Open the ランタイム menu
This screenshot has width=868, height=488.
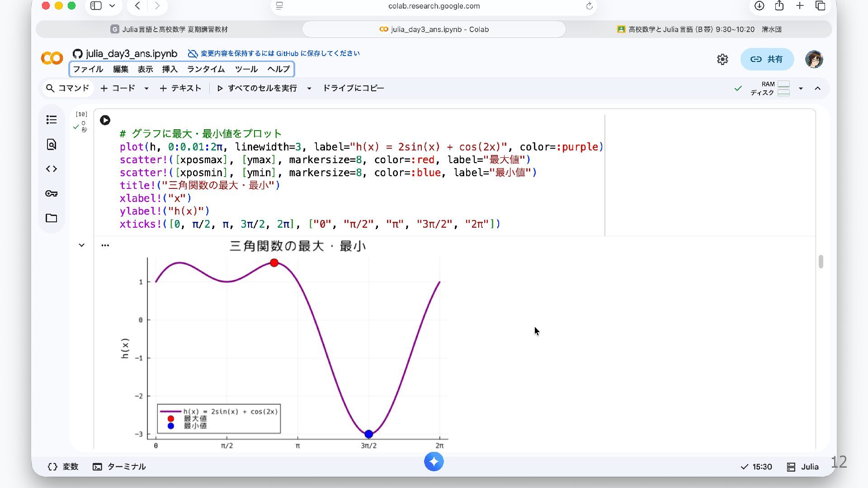tap(206, 69)
